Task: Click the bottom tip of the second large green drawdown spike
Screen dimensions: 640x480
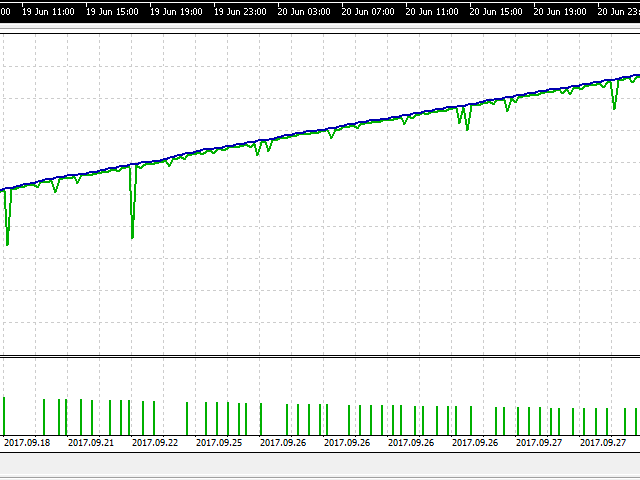Action: tap(132, 237)
